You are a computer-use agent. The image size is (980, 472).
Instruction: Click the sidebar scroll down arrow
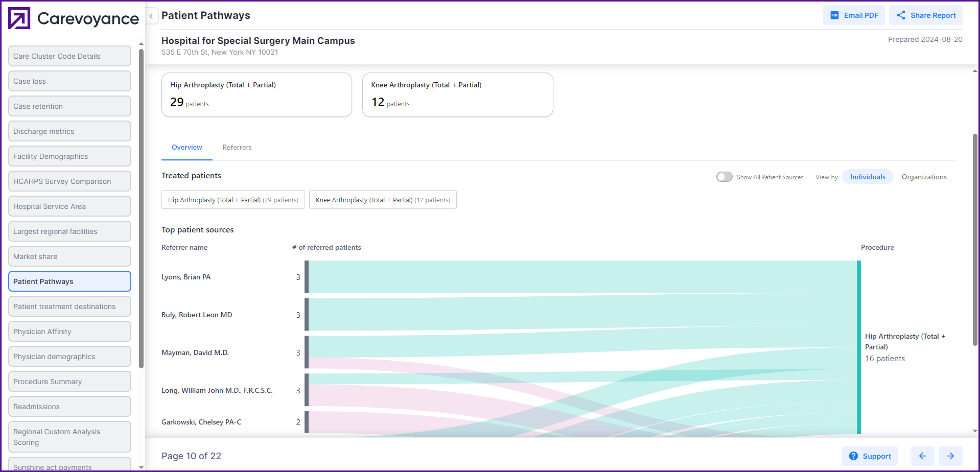(x=142, y=467)
